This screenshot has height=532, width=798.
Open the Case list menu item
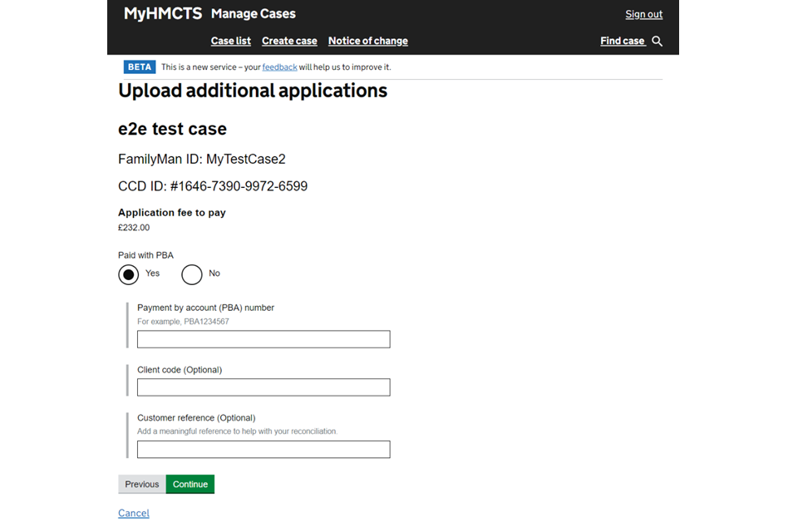(x=230, y=41)
